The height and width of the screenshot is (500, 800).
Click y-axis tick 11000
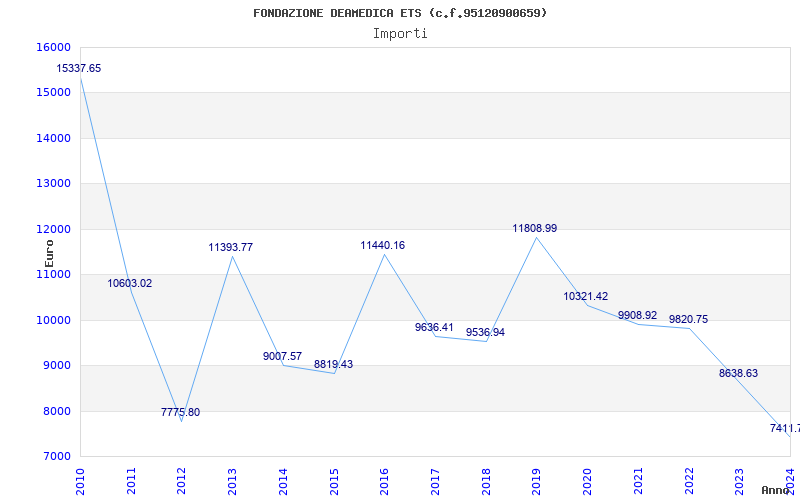click(x=54, y=274)
